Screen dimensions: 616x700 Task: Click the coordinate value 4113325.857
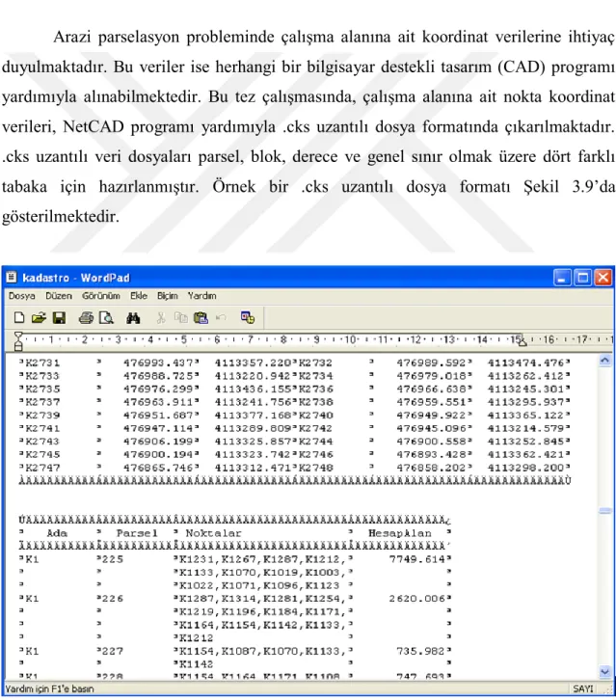click(254, 441)
